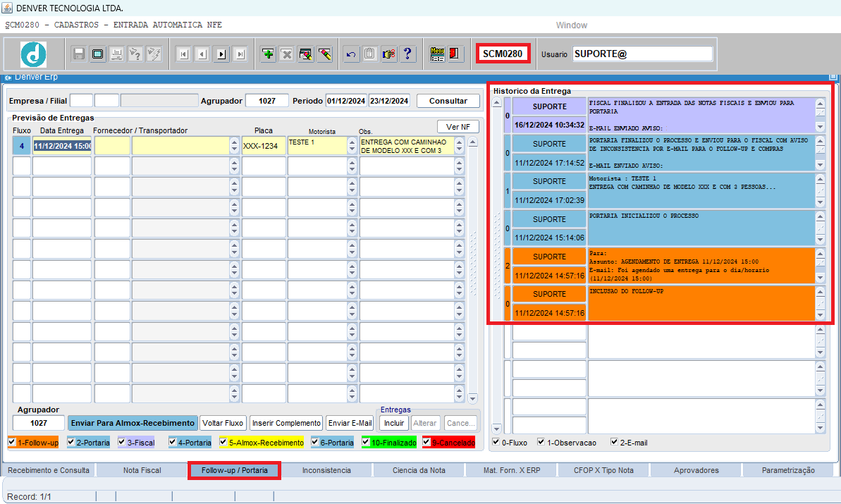Toggle the 6-Portaria checkbox
Viewport: 841px width, 504px height.
tap(315, 442)
